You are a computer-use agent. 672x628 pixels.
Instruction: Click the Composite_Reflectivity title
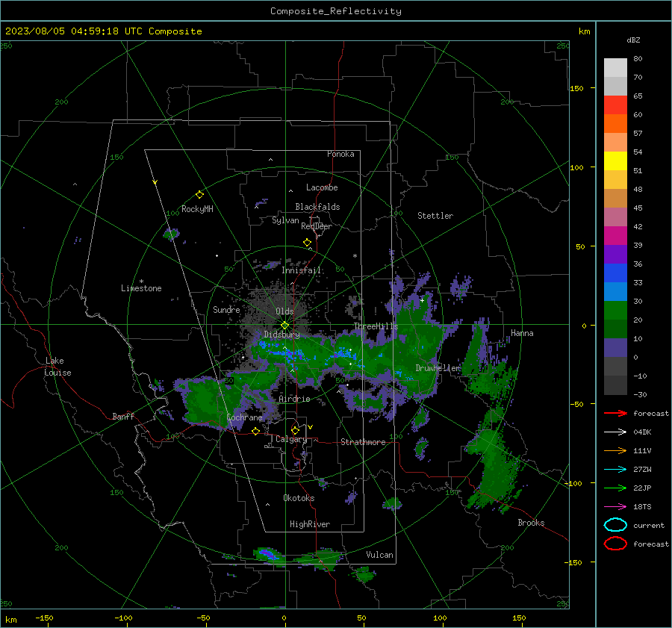point(336,11)
